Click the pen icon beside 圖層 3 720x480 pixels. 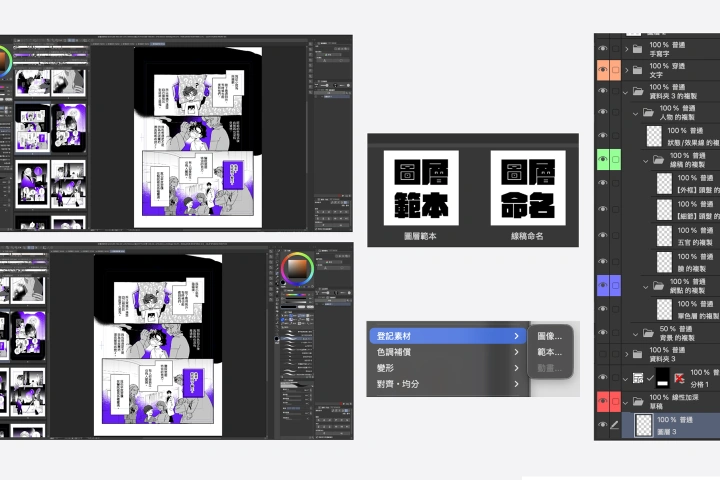coord(614,425)
